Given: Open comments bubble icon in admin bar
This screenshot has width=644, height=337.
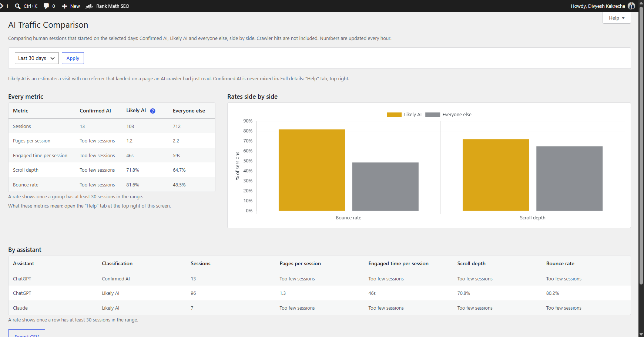Looking at the screenshot, I should tap(46, 6).
